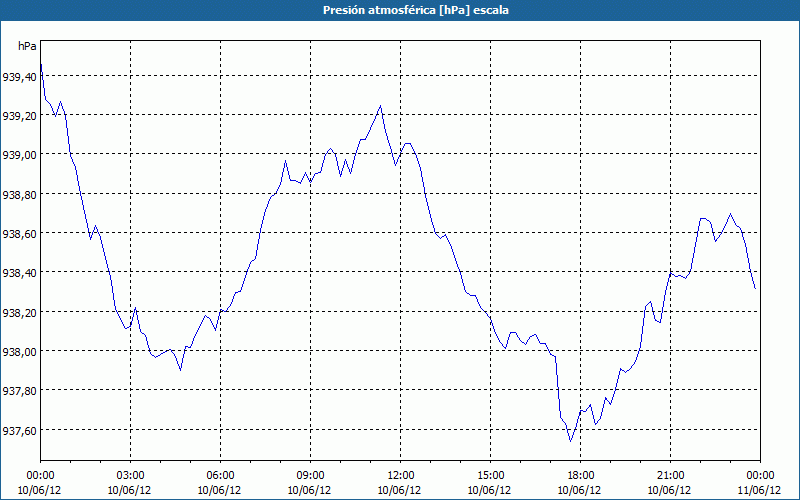Select the 938,80 axis value
This screenshot has height=500, width=800.
click(x=19, y=194)
